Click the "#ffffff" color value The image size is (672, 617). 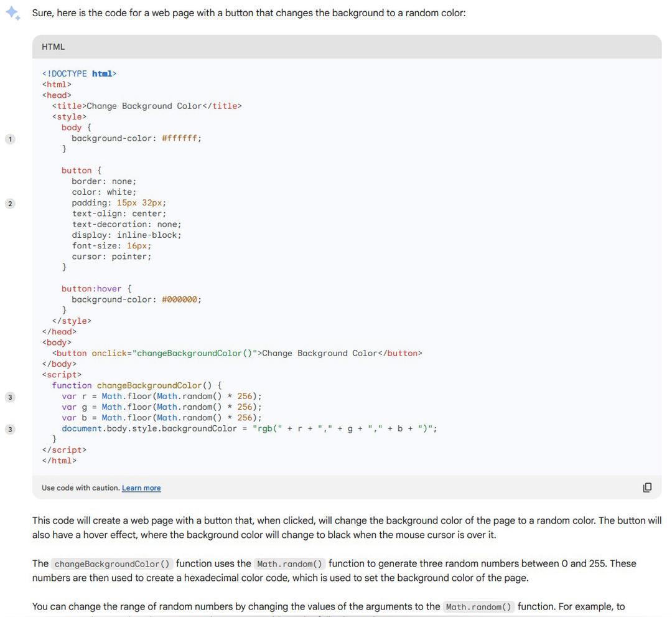coord(179,138)
